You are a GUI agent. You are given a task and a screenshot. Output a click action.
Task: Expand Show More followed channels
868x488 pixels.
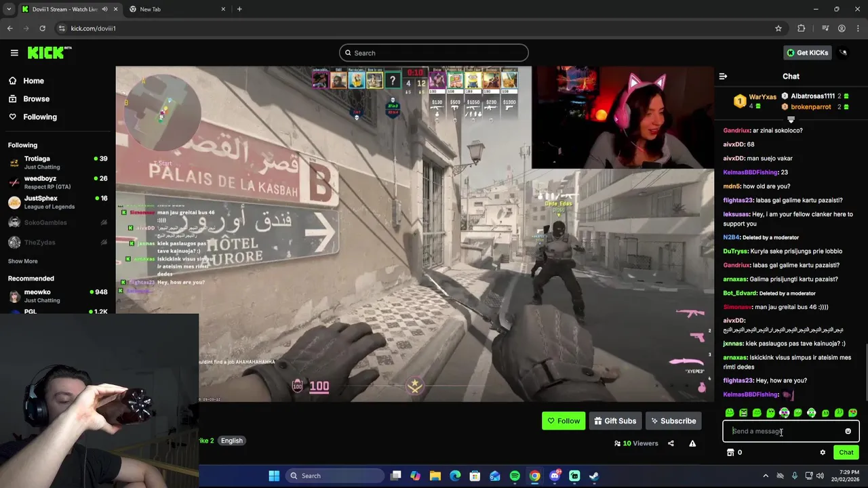[x=23, y=261]
